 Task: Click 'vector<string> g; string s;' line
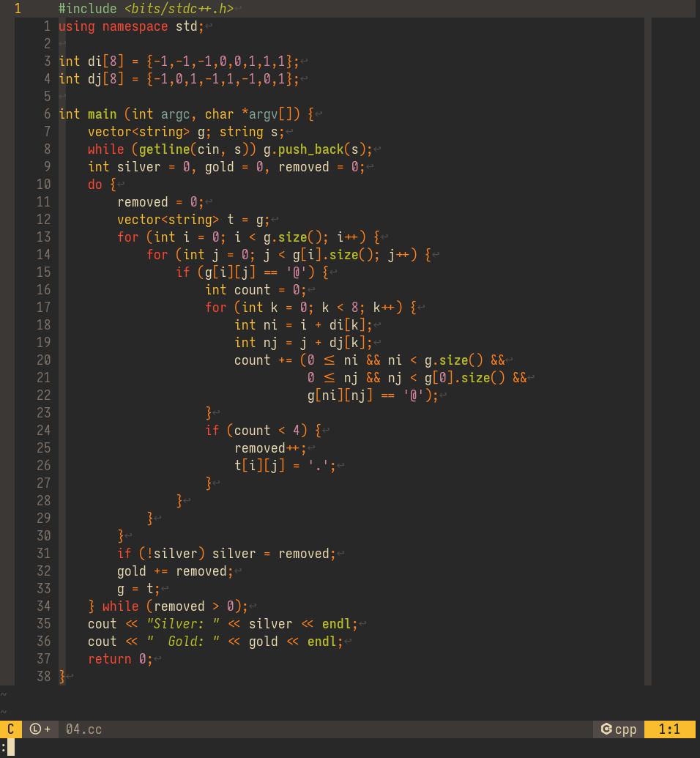point(186,132)
